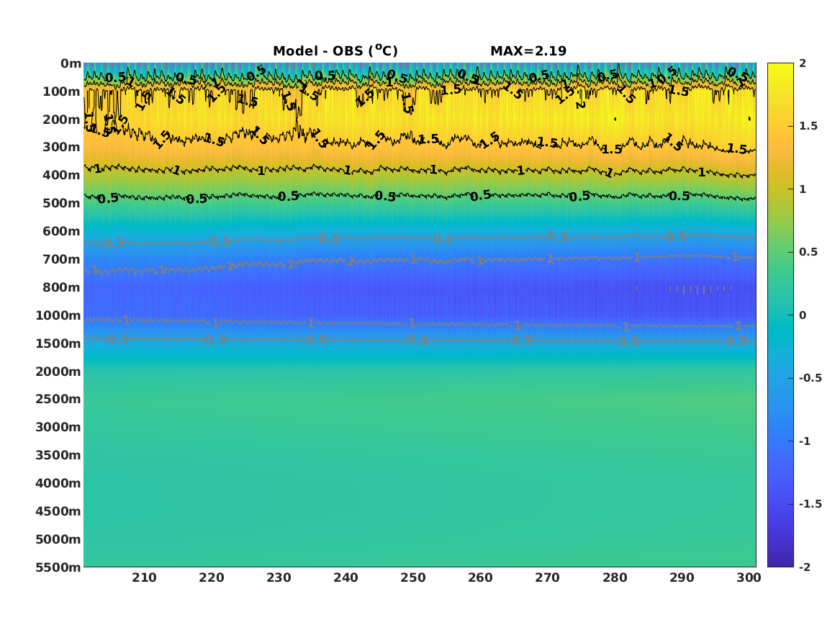The height and width of the screenshot is (630, 840).
Task: Click the x-axis tick label "230"
Action: click(279, 577)
